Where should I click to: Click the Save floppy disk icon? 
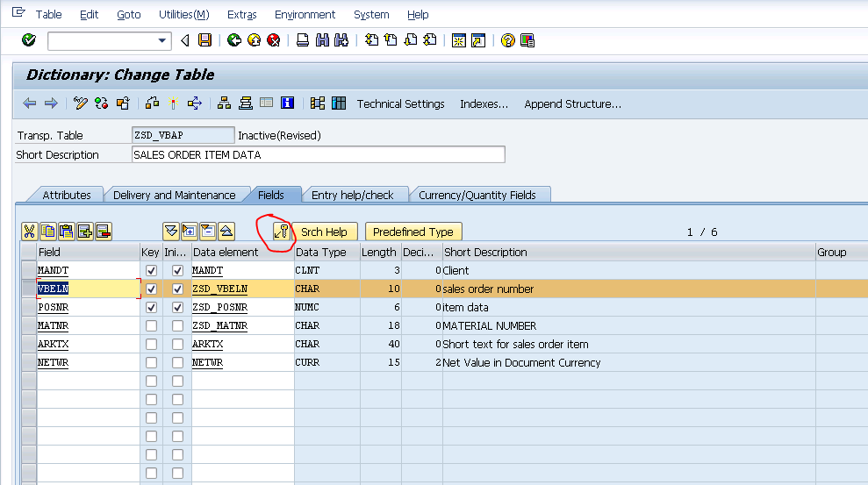pos(204,40)
